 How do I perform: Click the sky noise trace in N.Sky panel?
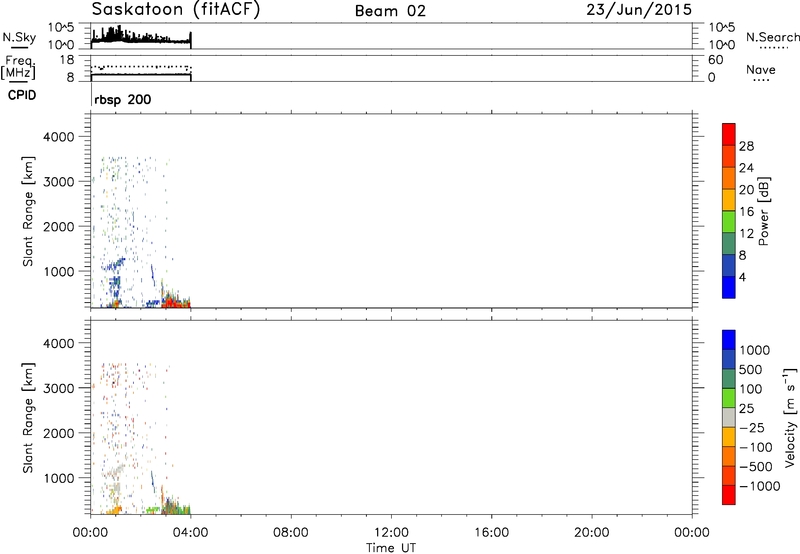[x=141, y=38]
